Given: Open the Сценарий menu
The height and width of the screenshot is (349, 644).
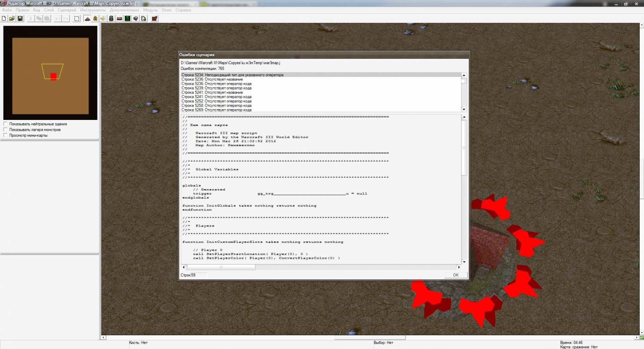Looking at the screenshot, I should click(x=67, y=10).
